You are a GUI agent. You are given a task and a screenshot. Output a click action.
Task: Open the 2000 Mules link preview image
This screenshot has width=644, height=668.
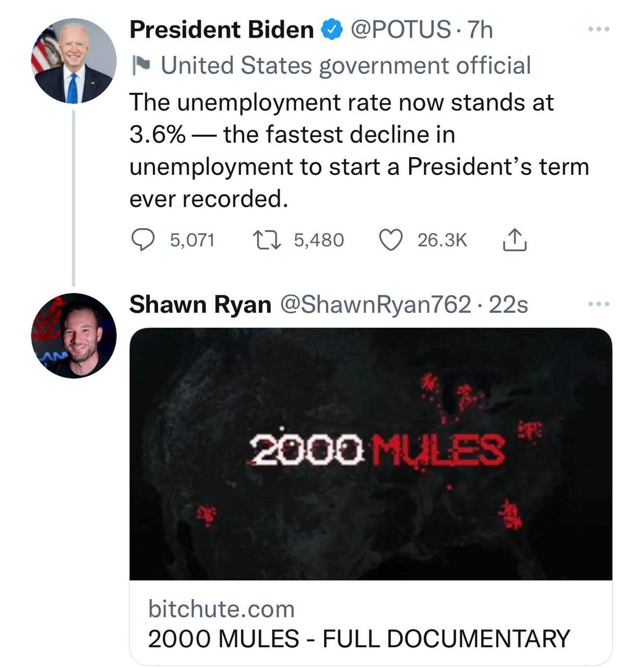[371, 454]
